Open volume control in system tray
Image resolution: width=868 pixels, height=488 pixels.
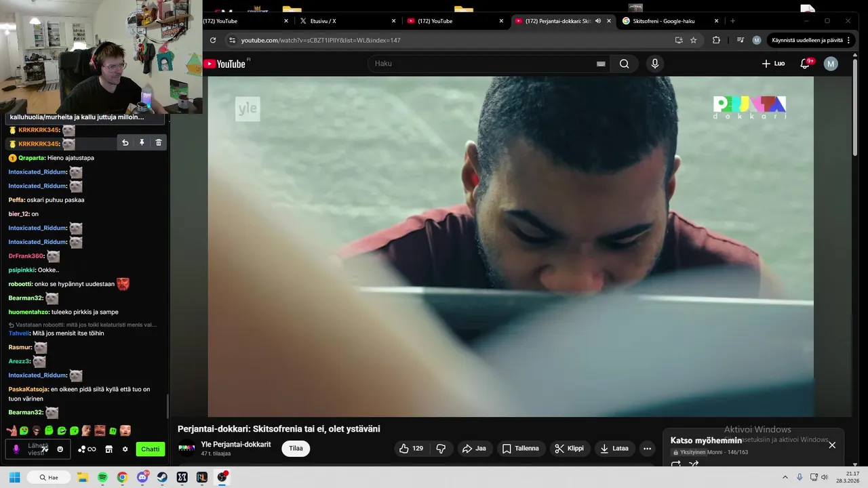825,477
